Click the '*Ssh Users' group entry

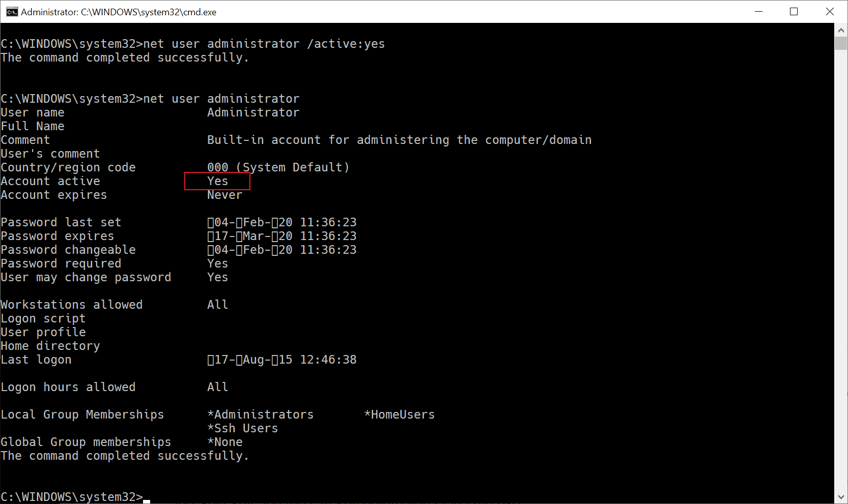(243, 428)
